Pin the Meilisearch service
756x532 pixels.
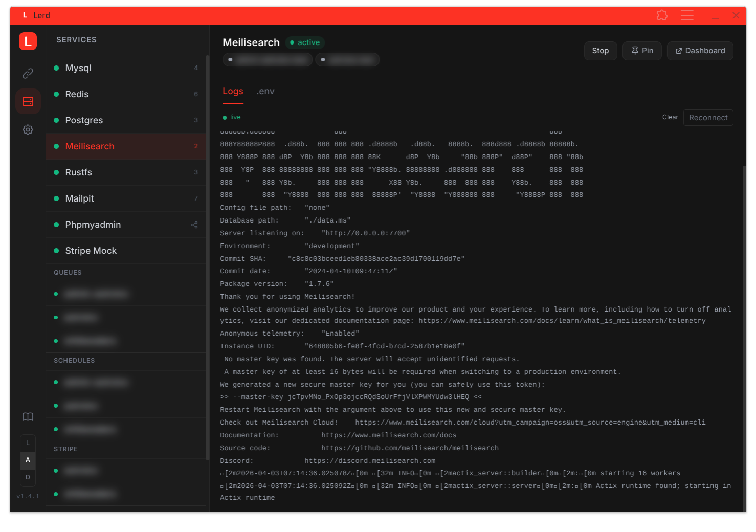642,51
